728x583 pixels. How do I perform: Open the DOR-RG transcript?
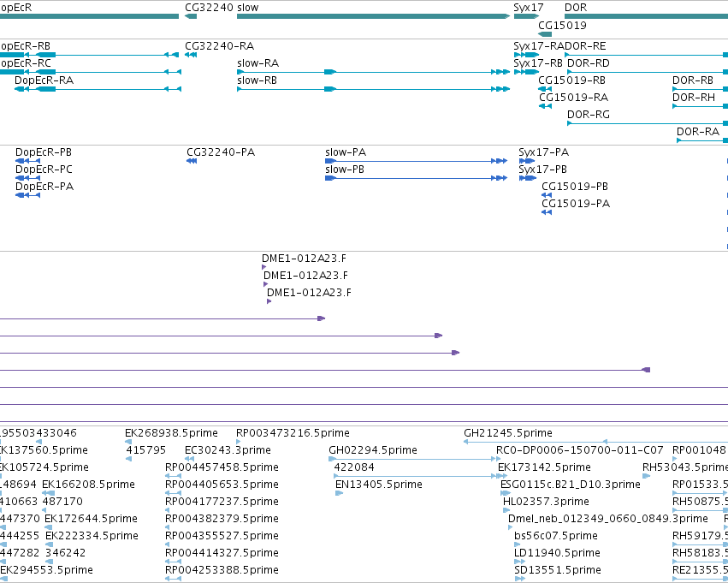589,116
